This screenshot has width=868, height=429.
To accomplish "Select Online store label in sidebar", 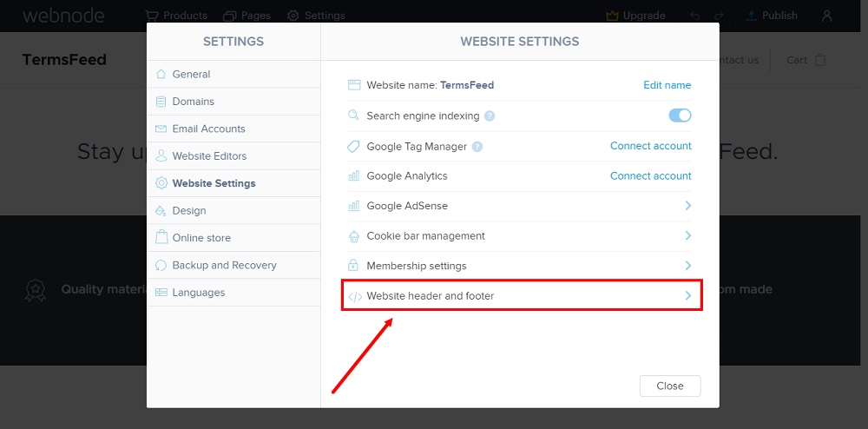I will click(x=201, y=238).
